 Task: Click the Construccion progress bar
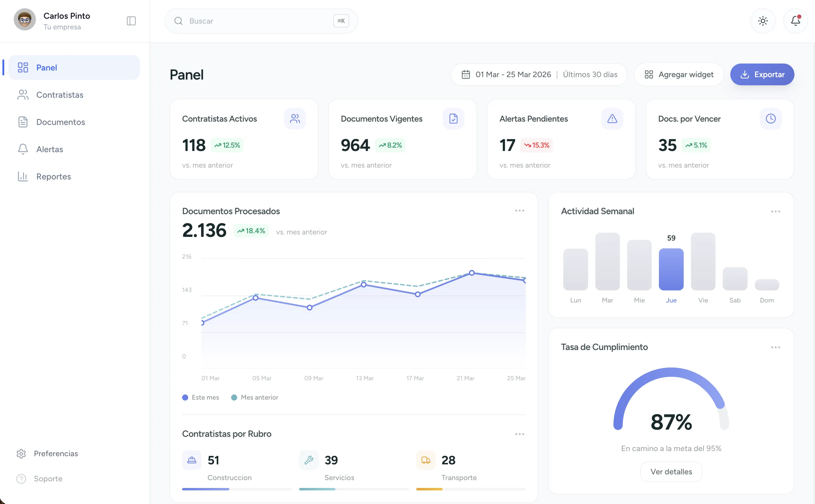[x=237, y=489]
